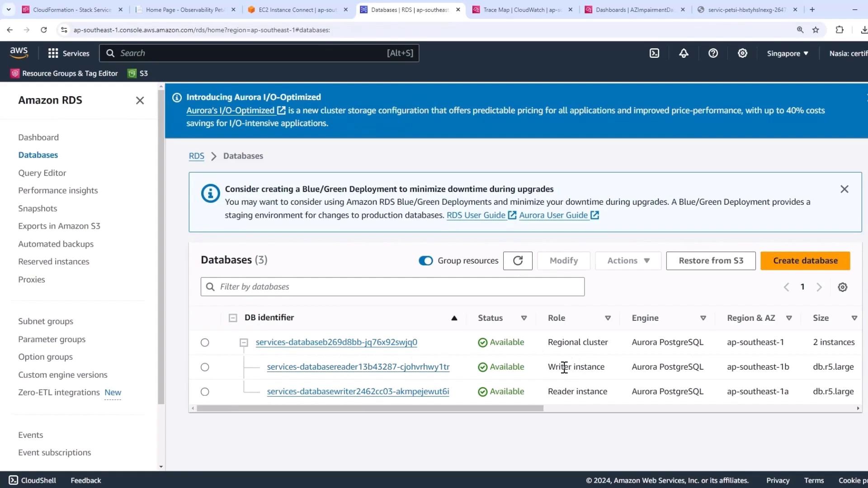The height and width of the screenshot is (488, 868).
Task: Open the tab search dropdown arrow
Action: click(9, 9)
